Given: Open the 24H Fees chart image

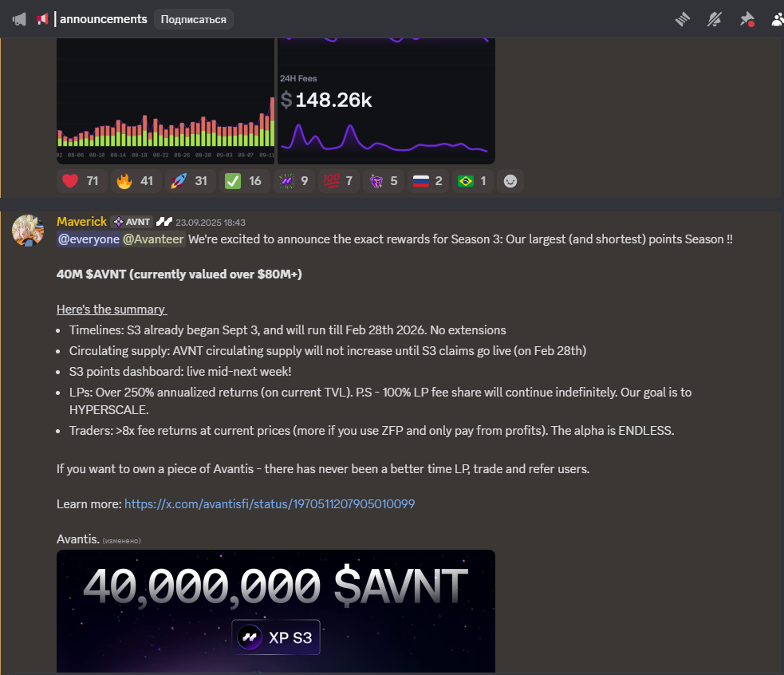Looking at the screenshot, I should click(x=386, y=100).
